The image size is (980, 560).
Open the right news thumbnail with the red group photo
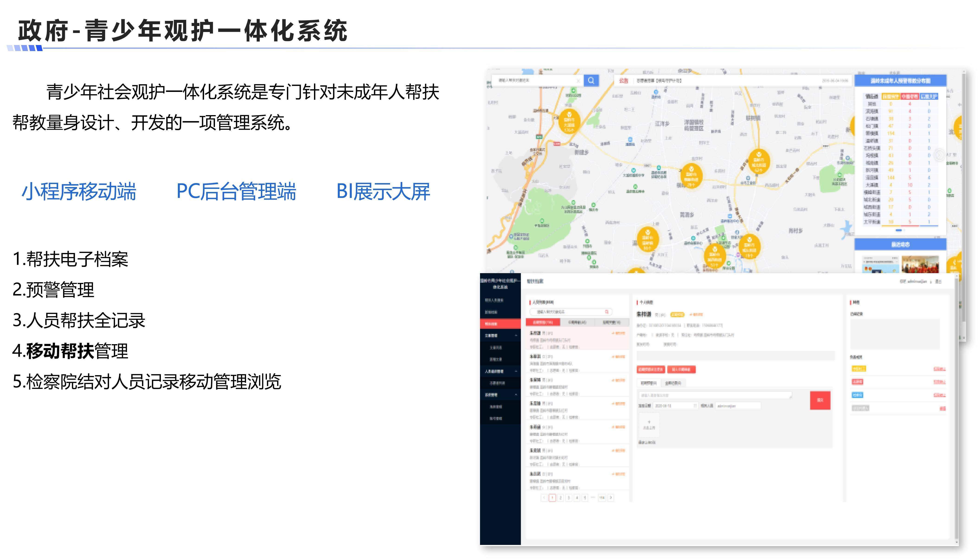920,265
